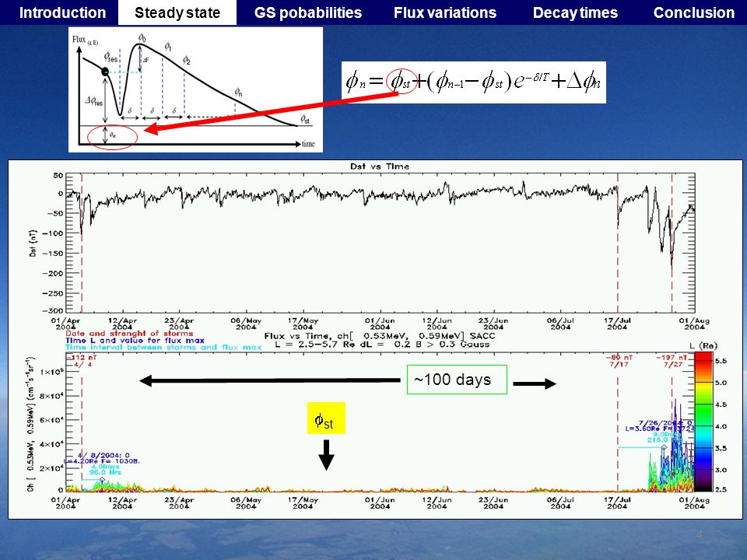Click the 'Dst (nT)' y-axis label
The width and height of the screenshot is (747, 560).
click(33, 243)
